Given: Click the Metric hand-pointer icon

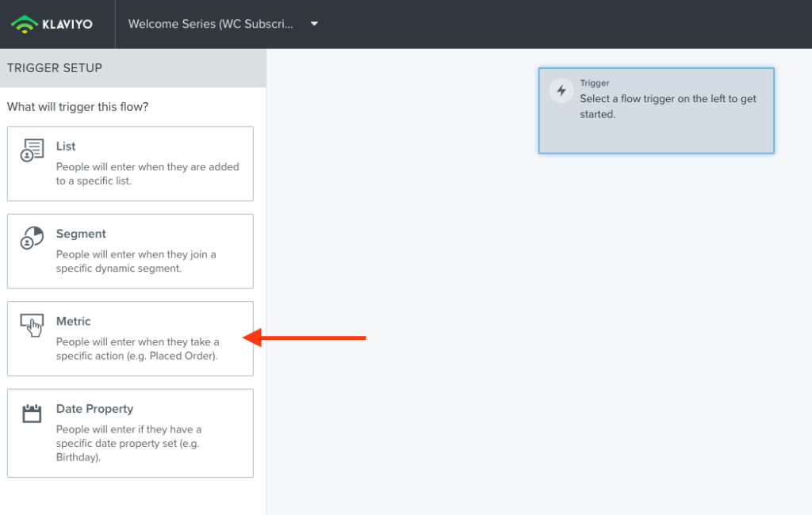Looking at the screenshot, I should 32,325.
